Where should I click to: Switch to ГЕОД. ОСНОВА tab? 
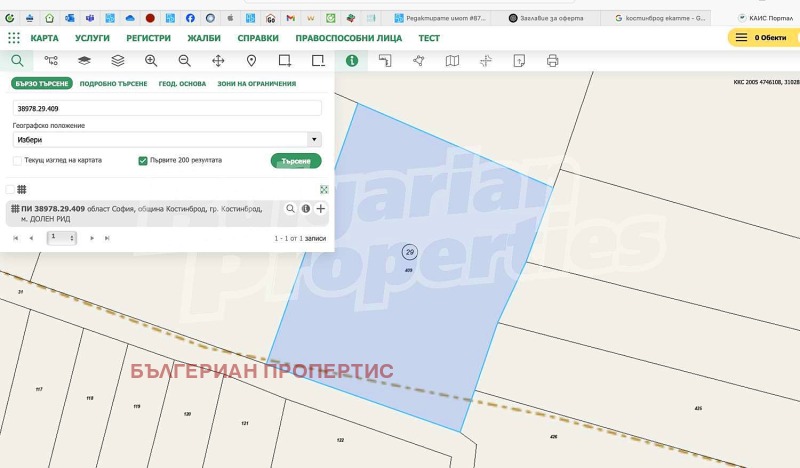coord(182,83)
